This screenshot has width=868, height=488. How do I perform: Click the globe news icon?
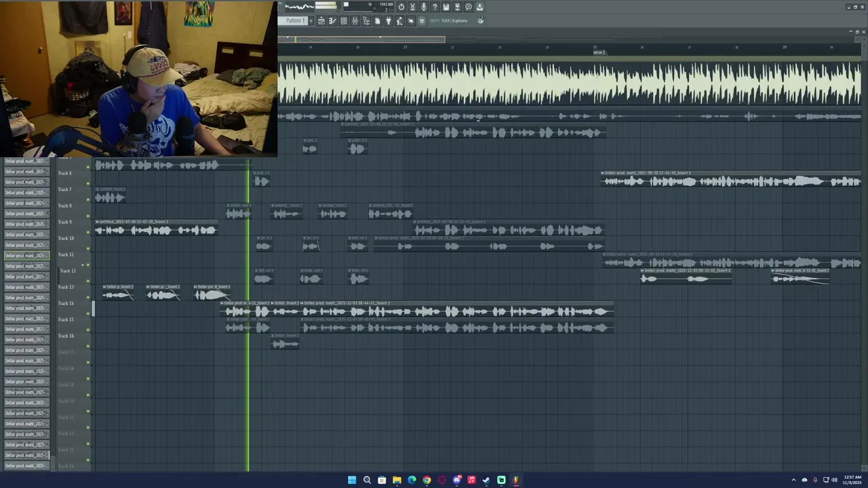(x=480, y=20)
